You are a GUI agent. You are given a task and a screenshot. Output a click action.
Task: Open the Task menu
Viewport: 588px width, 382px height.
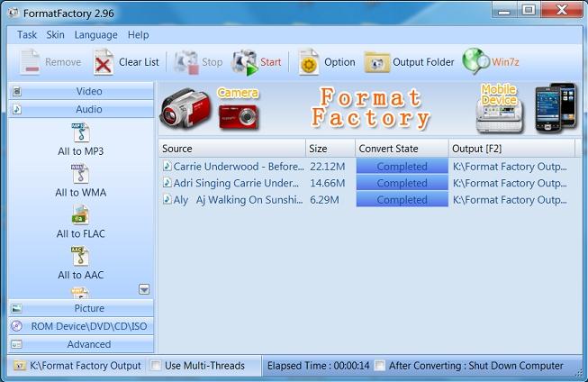point(27,35)
